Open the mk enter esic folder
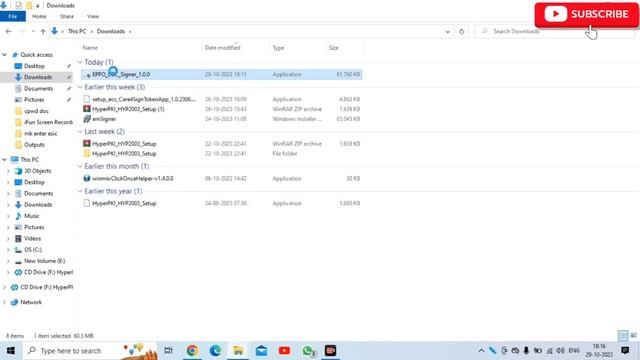The height and width of the screenshot is (360, 640). 40,133
